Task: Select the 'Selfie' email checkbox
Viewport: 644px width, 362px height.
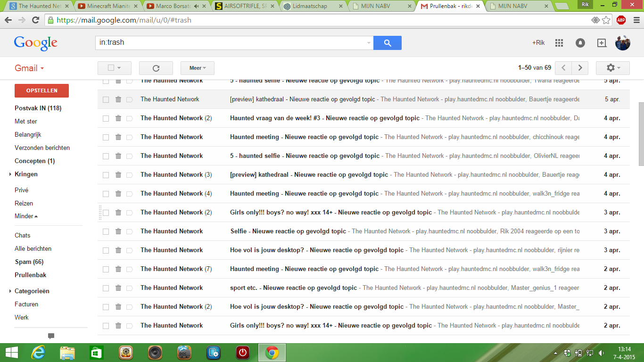Action: [x=106, y=231]
